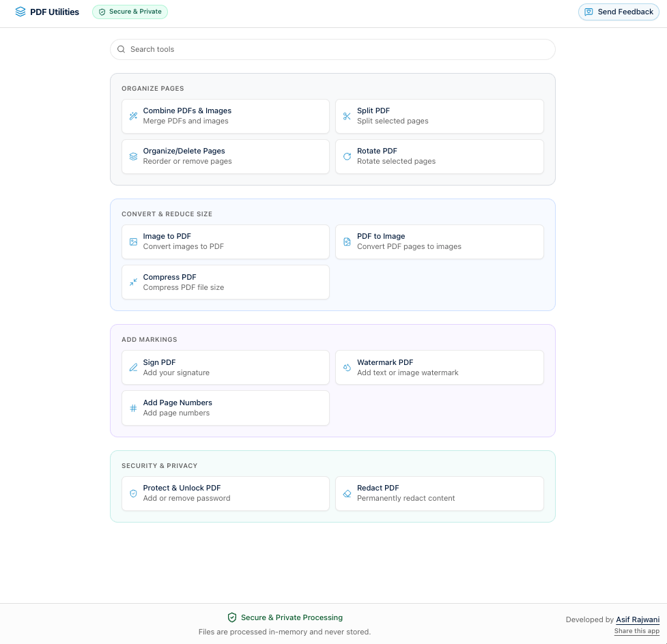Click the PDF Utilities logo icon
This screenshot has height=644, width=667.
[x=20, y=12]
